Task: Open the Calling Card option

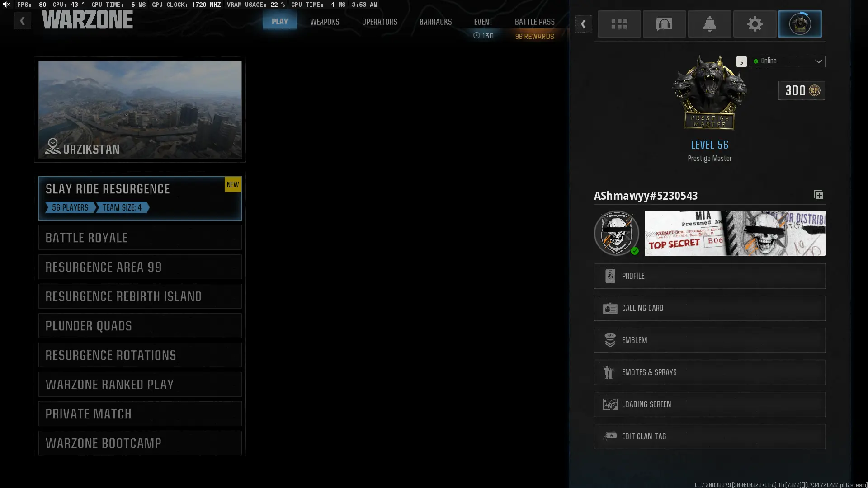Action: (709, 308)
